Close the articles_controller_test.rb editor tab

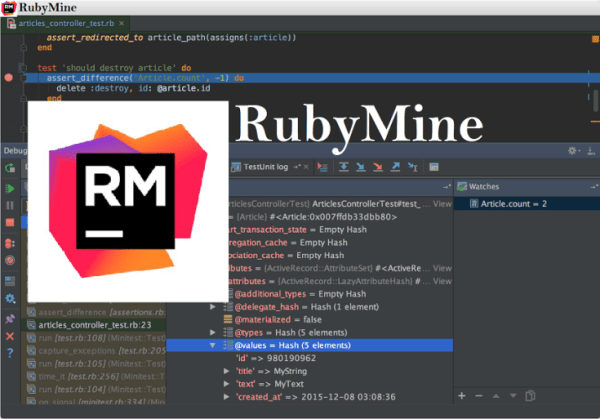point(121,23)
